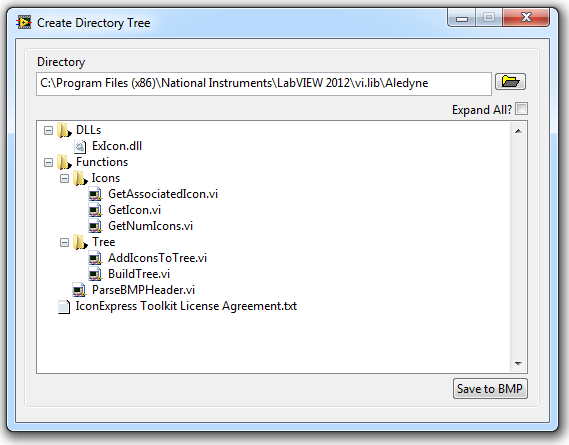Collapse the DLLs folder node
This screenshot has height=445, width=569.
[48, 130]
